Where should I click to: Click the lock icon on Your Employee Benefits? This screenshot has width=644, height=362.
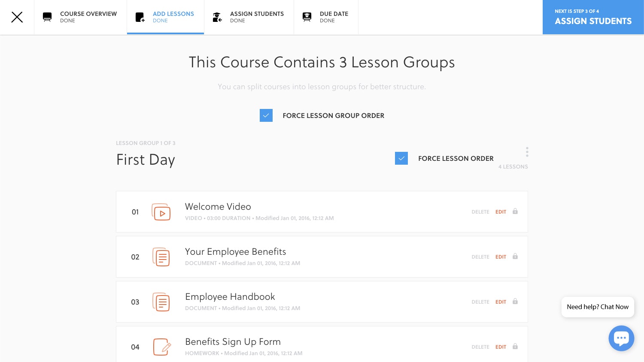(515, 256)
